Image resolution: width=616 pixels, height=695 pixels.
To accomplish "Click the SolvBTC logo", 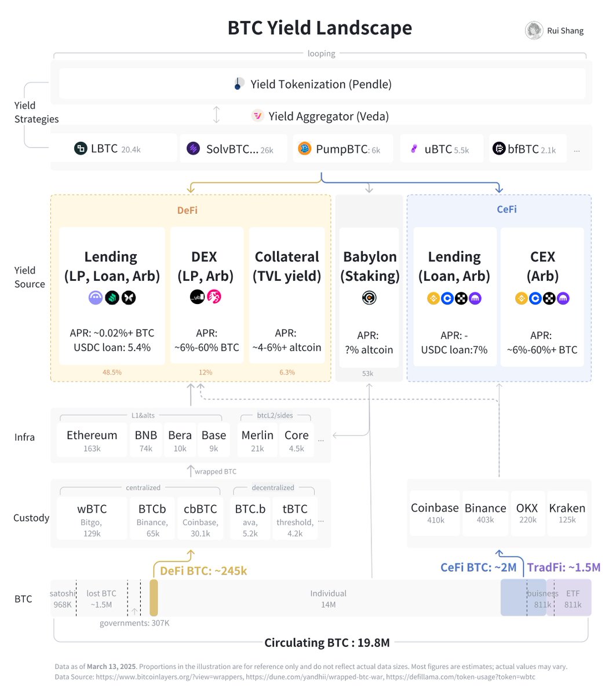I will (192, 148).
